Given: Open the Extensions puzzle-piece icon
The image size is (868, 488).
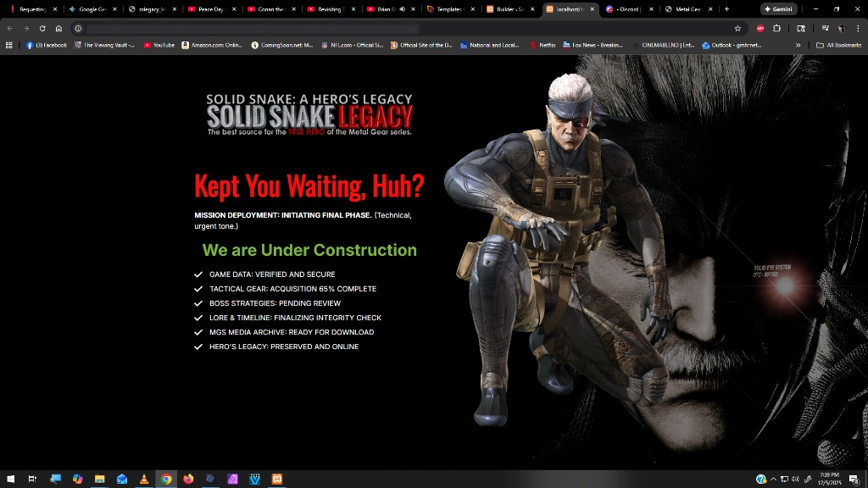Looking at the screenshot, I should pyautogui.click(x=776, y=28).
